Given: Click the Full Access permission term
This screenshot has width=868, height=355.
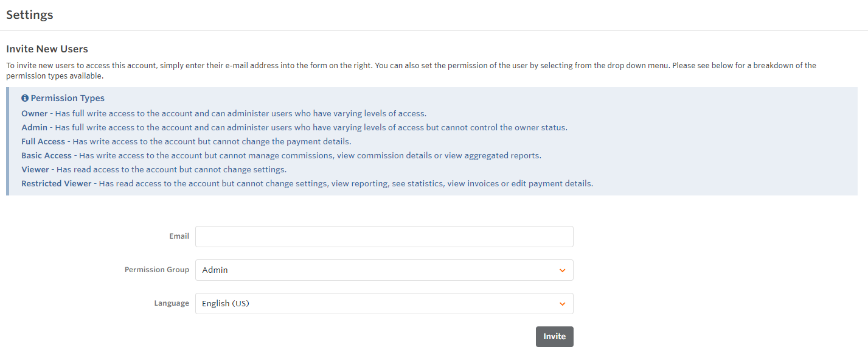Looking at the screenshot, I should [x=43, y=141].
